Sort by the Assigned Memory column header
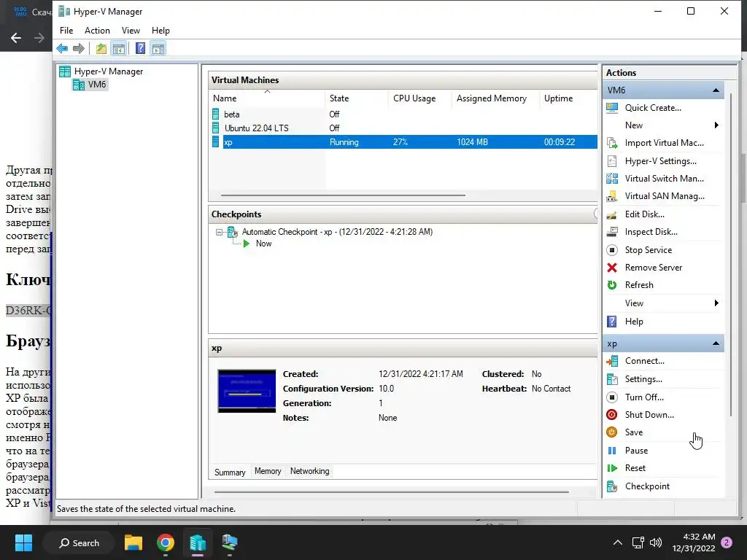 point(495,98)
